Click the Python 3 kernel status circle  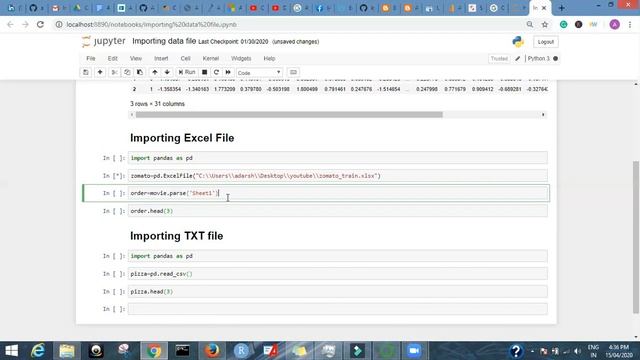555,58
